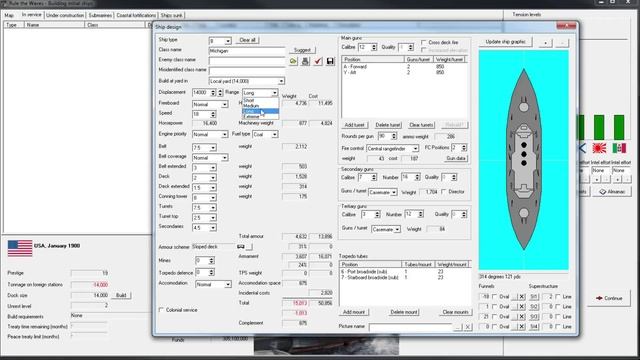
Task: Click the browse button beside Picture name field
Action: pos(458,327)
